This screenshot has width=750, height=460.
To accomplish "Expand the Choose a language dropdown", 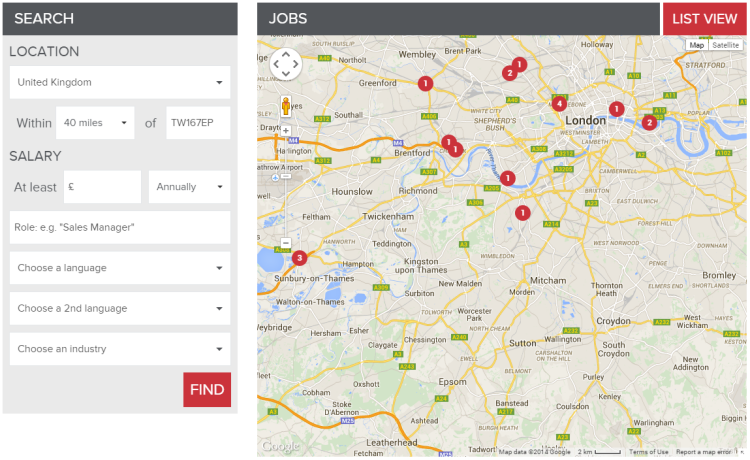I will pyautogui.click(x=120, y=268).
